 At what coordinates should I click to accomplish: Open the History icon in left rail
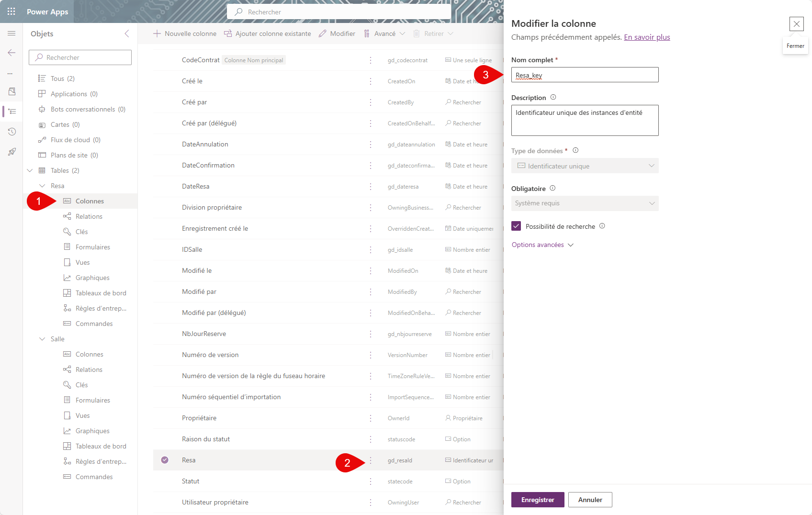pos(12,132)
